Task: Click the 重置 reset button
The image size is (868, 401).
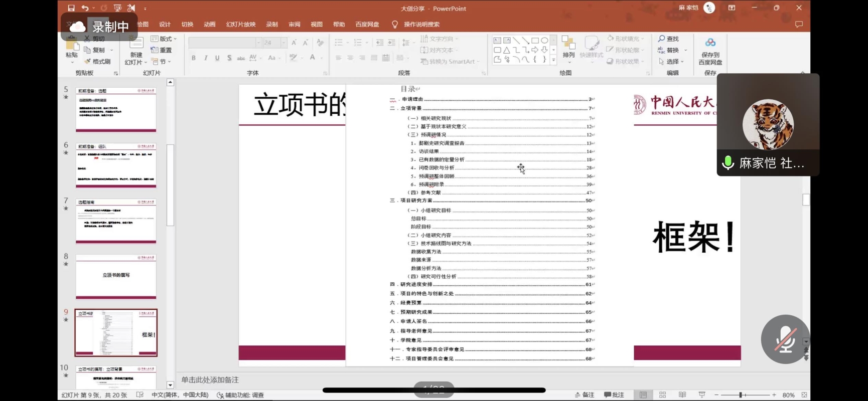Action: [x=162, y=50]
